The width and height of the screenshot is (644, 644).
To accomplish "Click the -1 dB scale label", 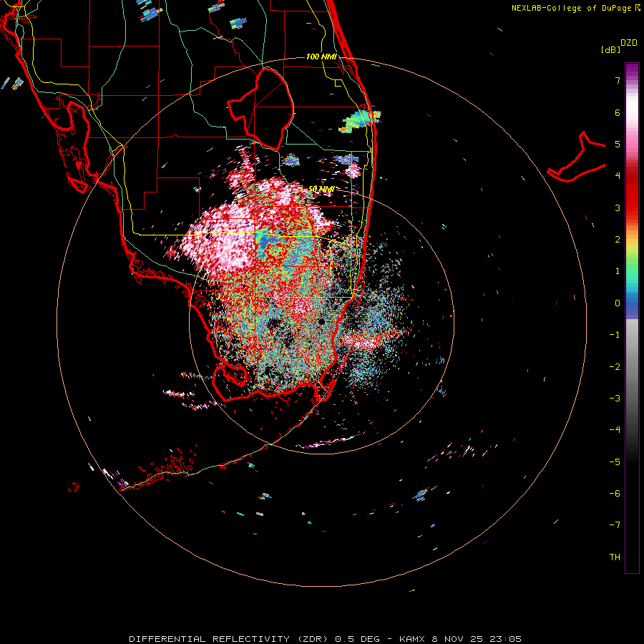I will tap(615, 335).
